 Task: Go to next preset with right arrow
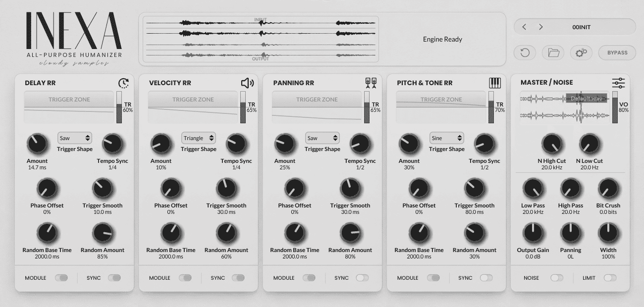tap(541, 27)
